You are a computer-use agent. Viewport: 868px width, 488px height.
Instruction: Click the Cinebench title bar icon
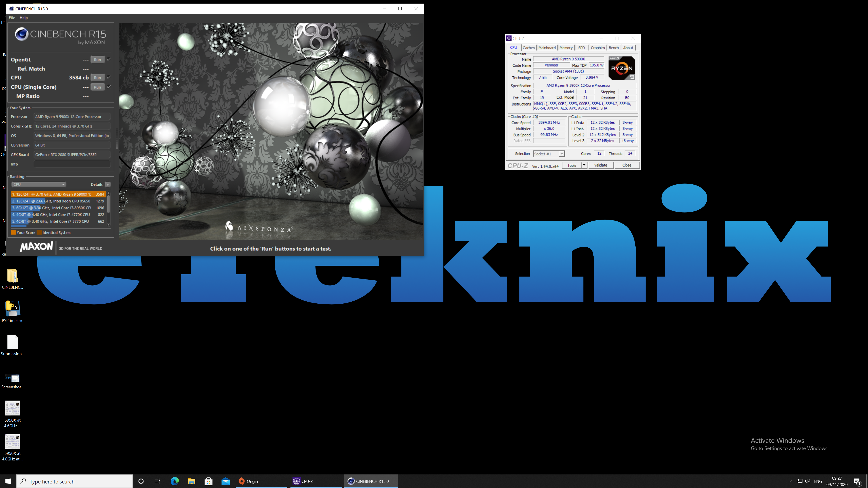pyautogui.click(x=11, y=9)
